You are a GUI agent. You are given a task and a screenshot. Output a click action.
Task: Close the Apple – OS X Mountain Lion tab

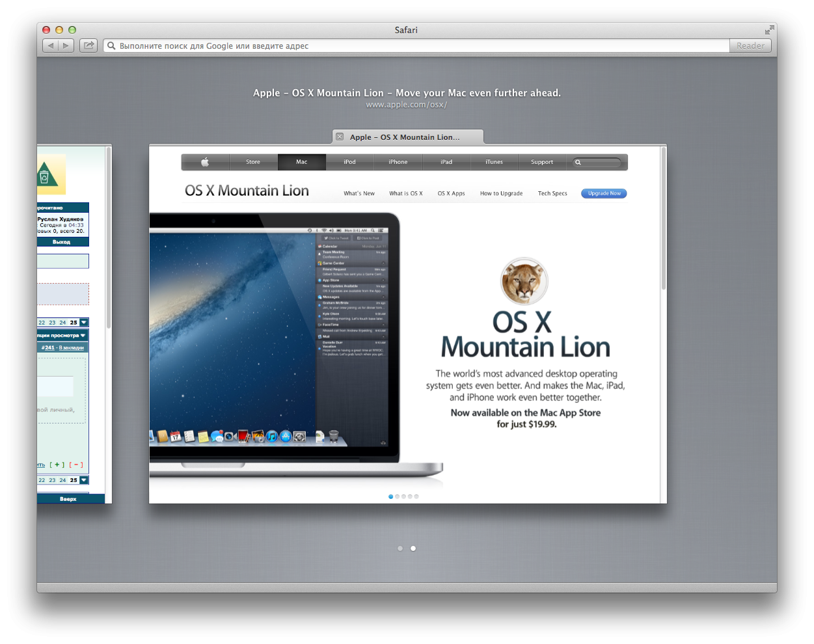[x=340, y=137]
